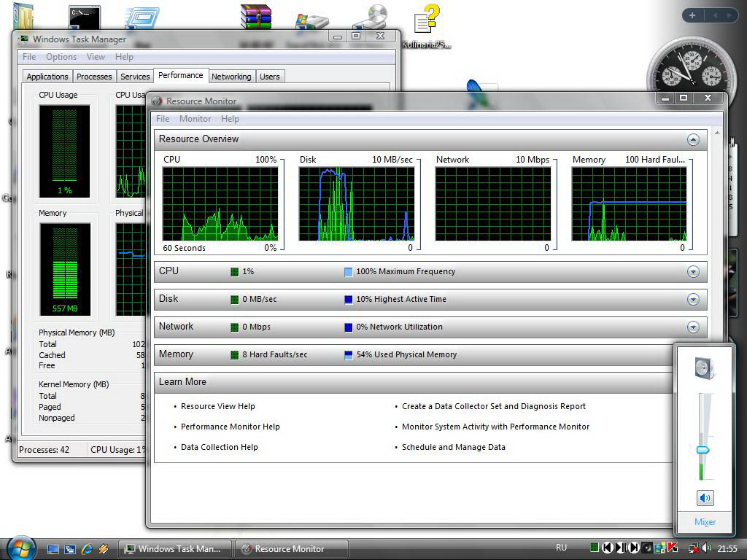Click the folder icon on the desktop
Viewport: 747px width, 560px height.
[23, 17]
